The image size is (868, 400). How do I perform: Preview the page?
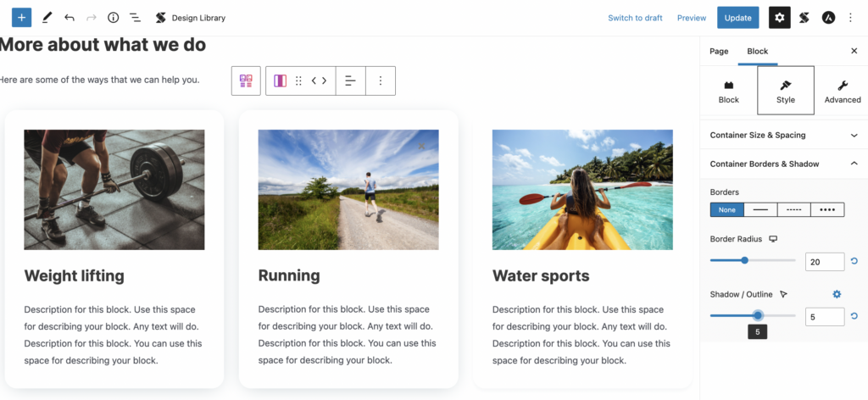(692, 18)
